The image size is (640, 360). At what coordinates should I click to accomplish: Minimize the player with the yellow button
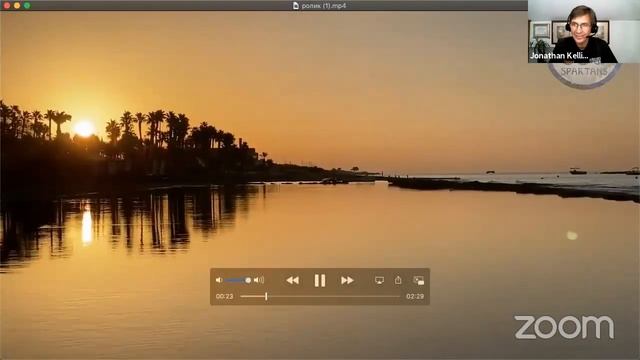(x=17, y=5)
